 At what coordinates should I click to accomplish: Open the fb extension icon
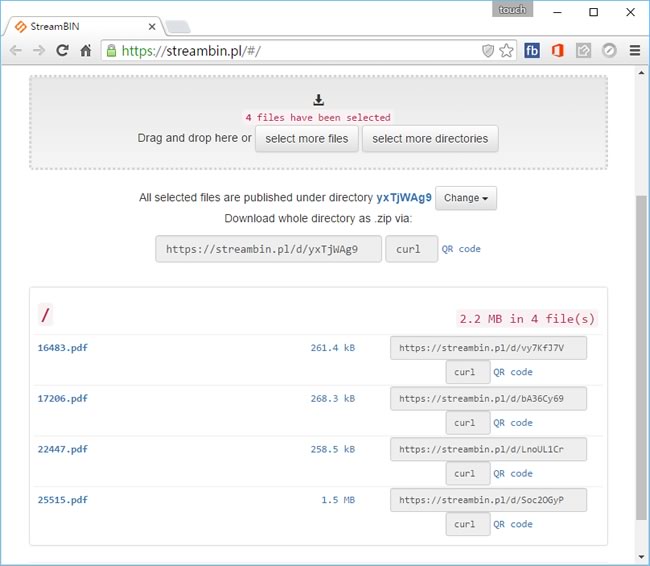click(532, 50)
